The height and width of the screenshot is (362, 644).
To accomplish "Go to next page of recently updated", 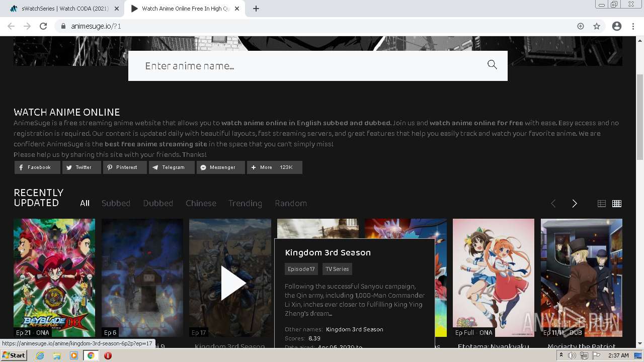I will [x=575, y=203].
